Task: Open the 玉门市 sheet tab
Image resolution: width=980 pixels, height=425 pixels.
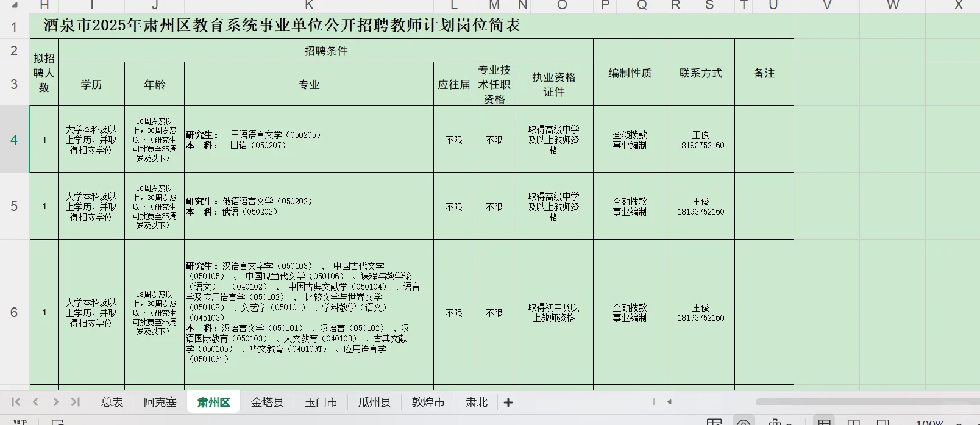Action: click(x=321, y=402)
